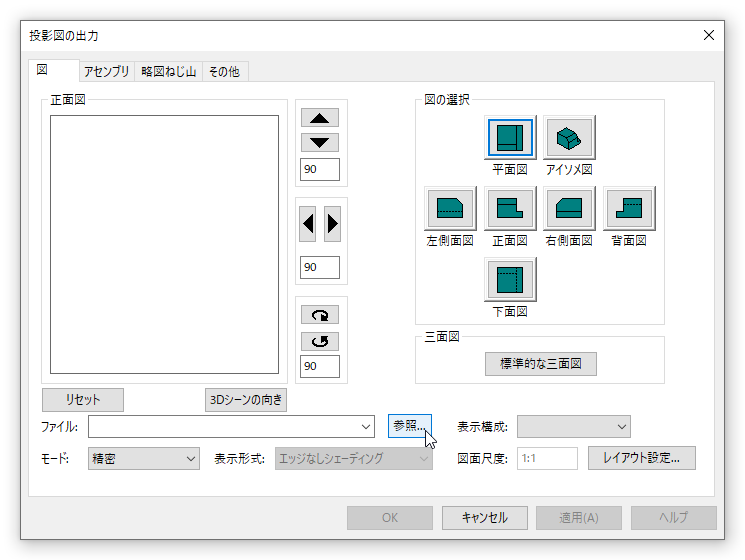Screen dimensions: 745x560
Task: Click the 図面尺度 scale field
Action: coord(547,458)
